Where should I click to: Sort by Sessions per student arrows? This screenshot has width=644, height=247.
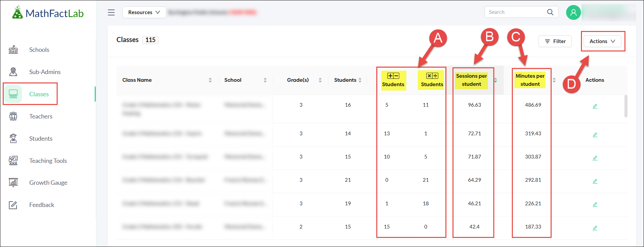(495, 80)
